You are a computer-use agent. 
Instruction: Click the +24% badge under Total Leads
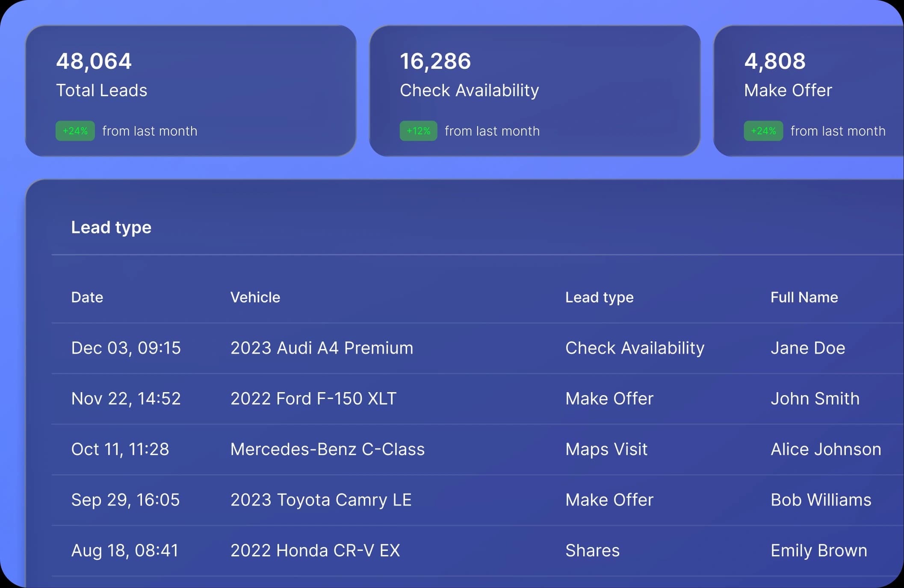75,131
